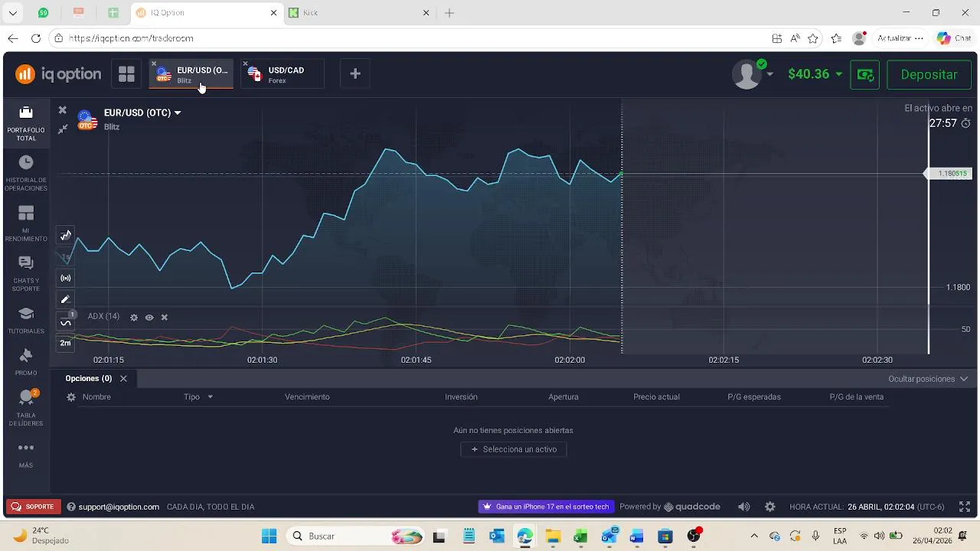Switch to the EUR/USD Blitz tab
The height and width of the screenshot is (551, 980).
point(191,74)
